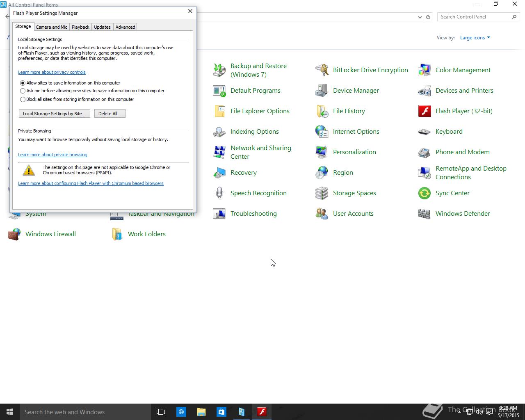Image resolution: width=525 pixels, height=420 pixels.
Task: Open the Internet Options icon
Action: (322, 132)
